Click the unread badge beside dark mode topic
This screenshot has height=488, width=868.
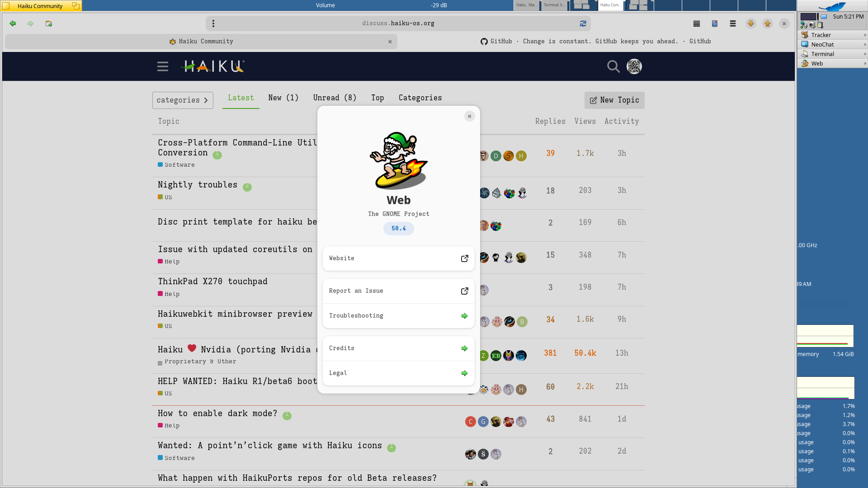[287, 415]
